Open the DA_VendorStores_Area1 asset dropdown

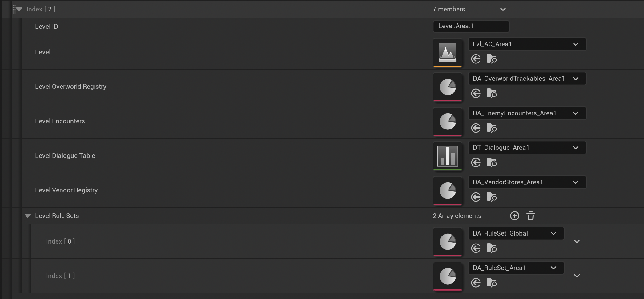575,182
